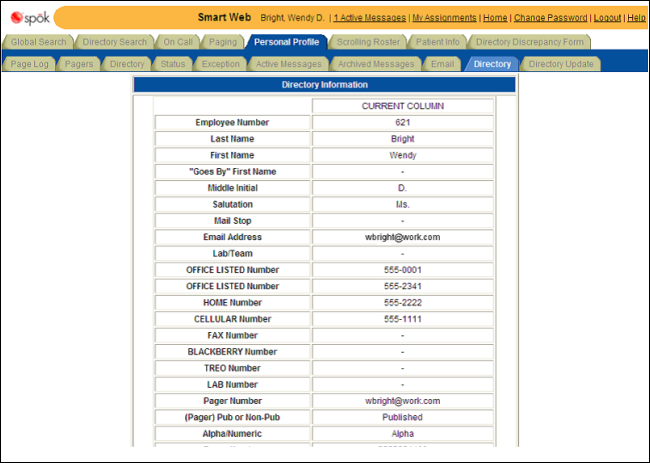Click the Salutation value Ms.

403,204
